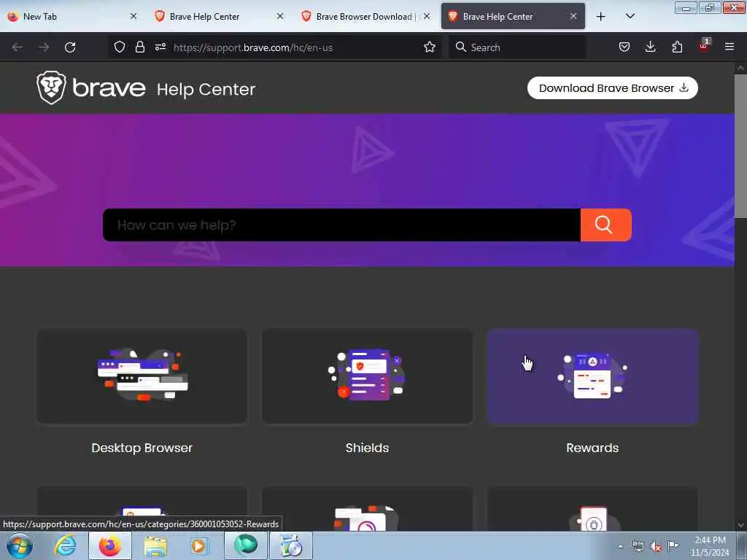
Task: Focus the How can we help search field
Action: tap(341, 225)
